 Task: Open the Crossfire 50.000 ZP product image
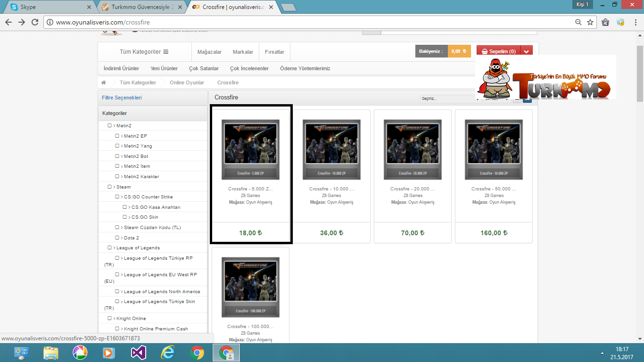tap(494, 149)
